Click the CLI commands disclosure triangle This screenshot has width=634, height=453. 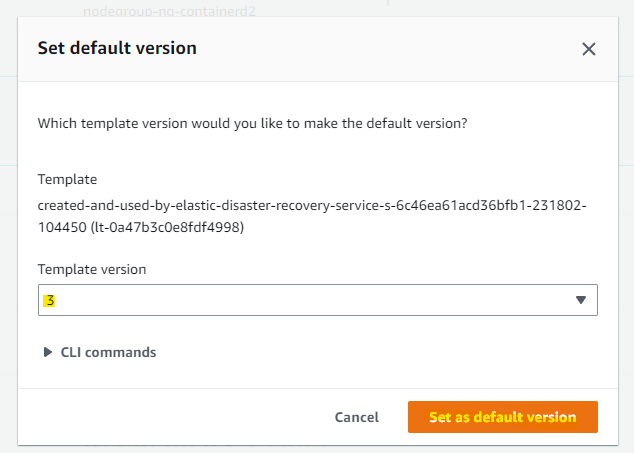click(47, 352)
